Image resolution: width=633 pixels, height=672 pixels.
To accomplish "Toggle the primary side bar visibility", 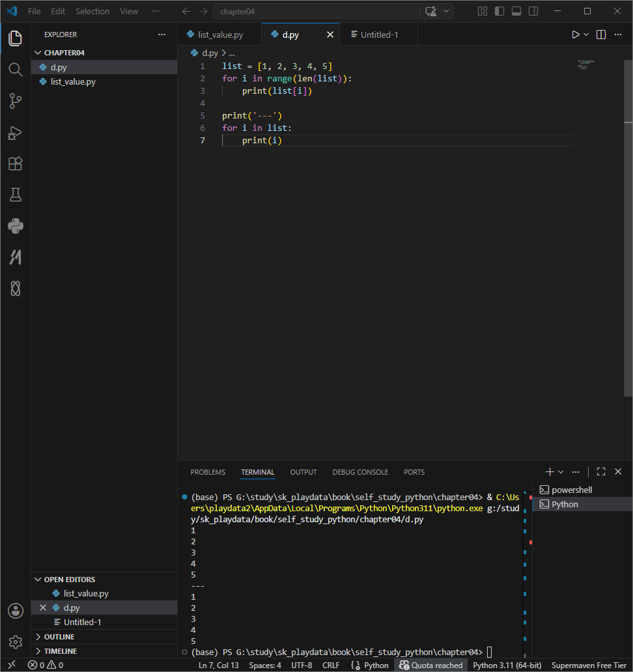I will coord(499,12).
